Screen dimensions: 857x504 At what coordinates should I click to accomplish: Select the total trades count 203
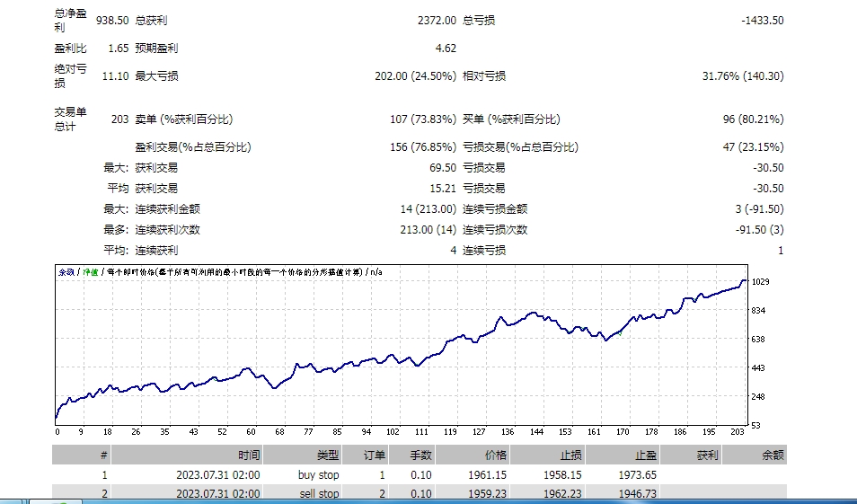point(119,119)
